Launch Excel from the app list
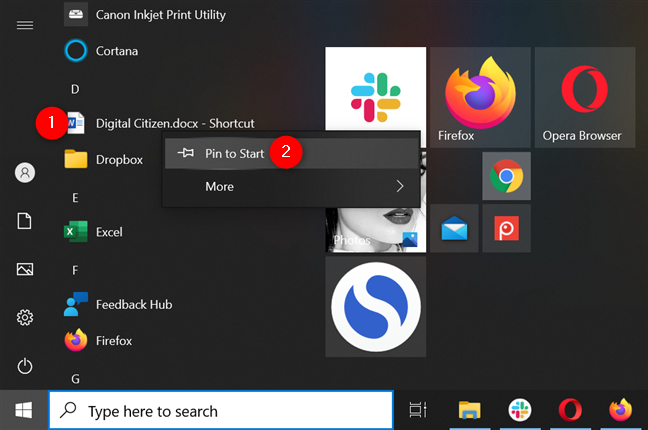 94,232
